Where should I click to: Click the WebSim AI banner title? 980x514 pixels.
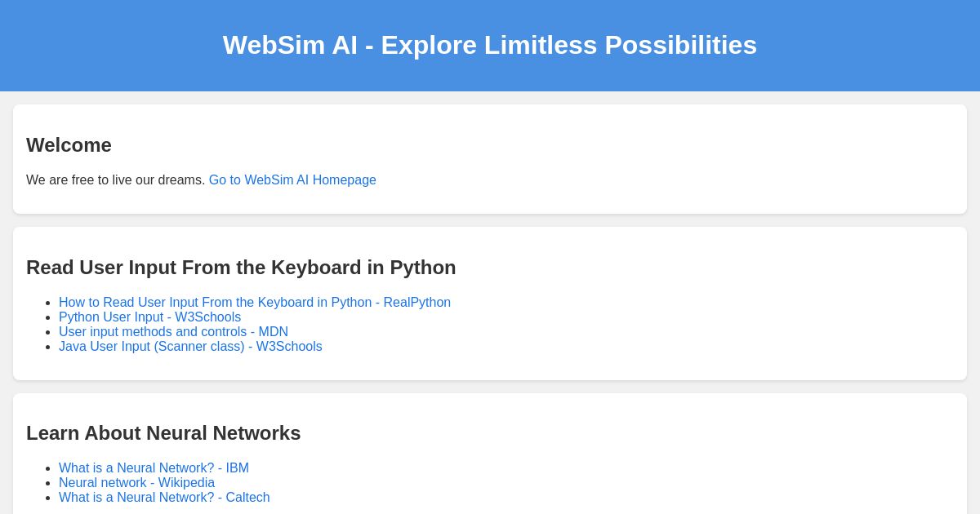pyautogui.click(x=490, y=45)
